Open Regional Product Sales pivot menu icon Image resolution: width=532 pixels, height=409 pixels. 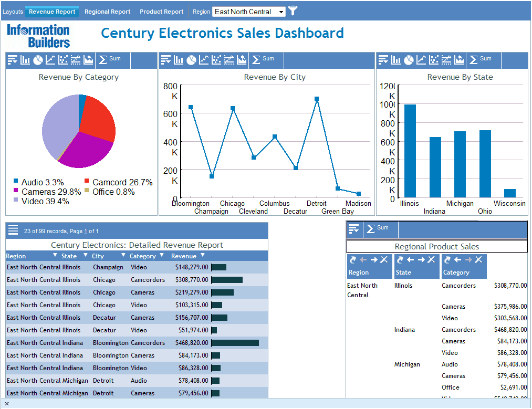coord(354,229)
